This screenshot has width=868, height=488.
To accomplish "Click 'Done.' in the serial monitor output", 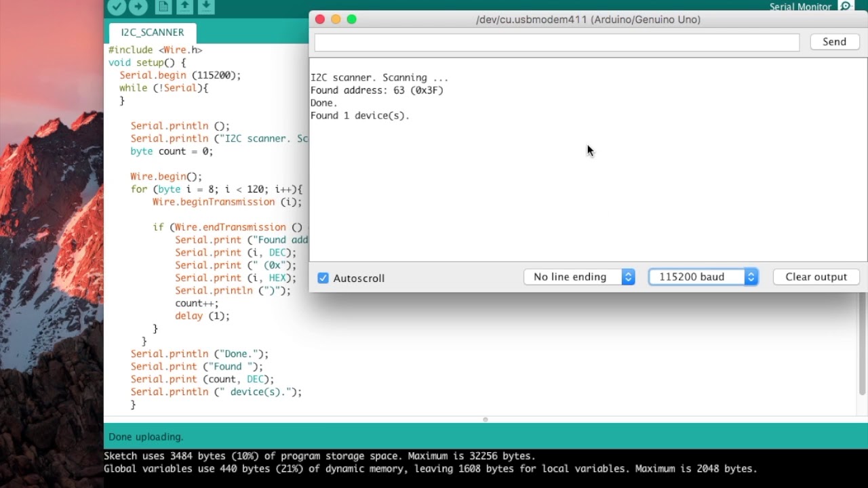I will 324,103.
